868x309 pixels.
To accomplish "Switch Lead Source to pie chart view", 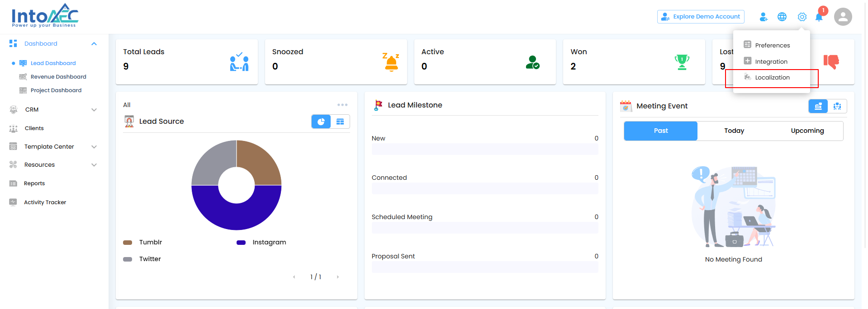I will pos(321,122).
